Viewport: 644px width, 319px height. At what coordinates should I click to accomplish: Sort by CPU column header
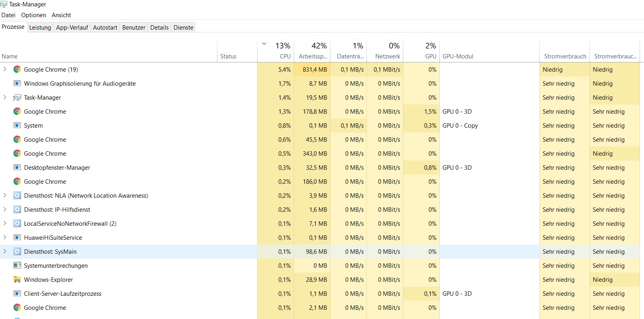click(276, 51)
